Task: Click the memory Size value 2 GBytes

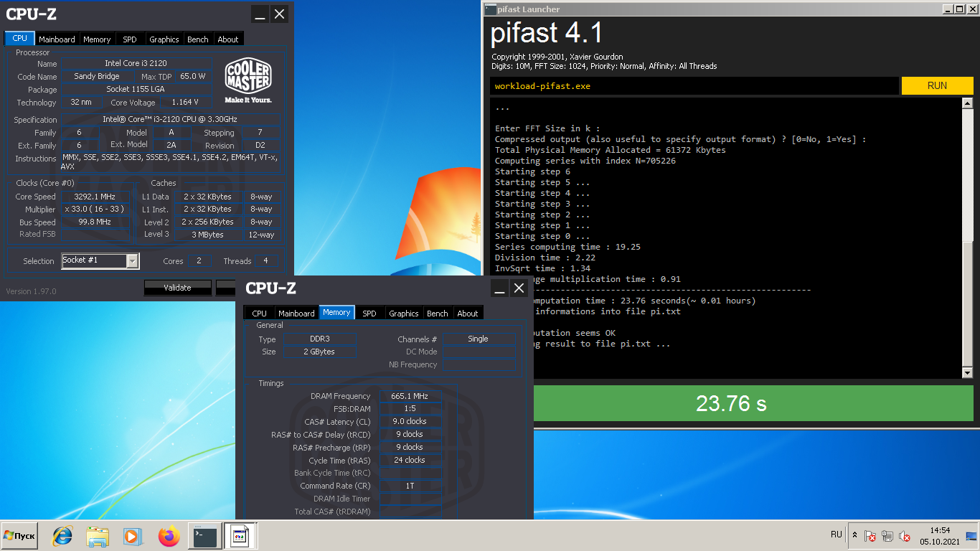Action: pos(320,352)
